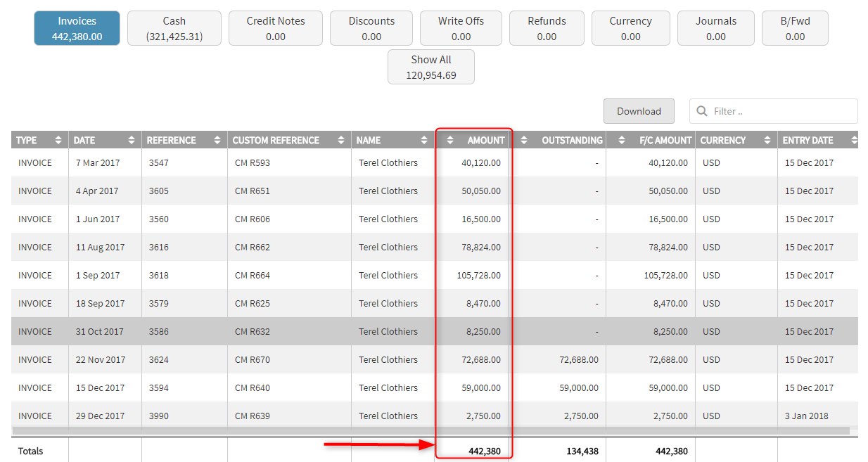Select 72,688.00 in the OUTSTANDING column
The height and width of the screenshot is (462, 868).
pos(579,359)
